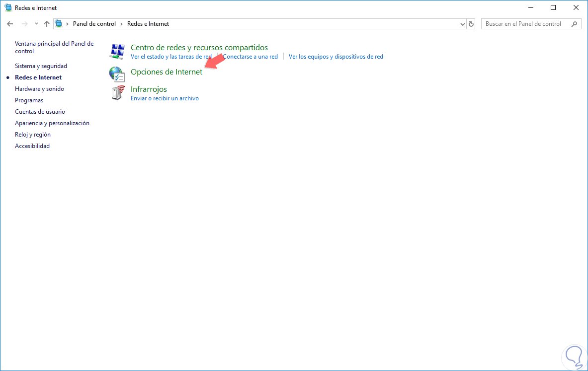Go to Ventana principal del Panel de control
The image size is (588, 371).
(54, 47)
